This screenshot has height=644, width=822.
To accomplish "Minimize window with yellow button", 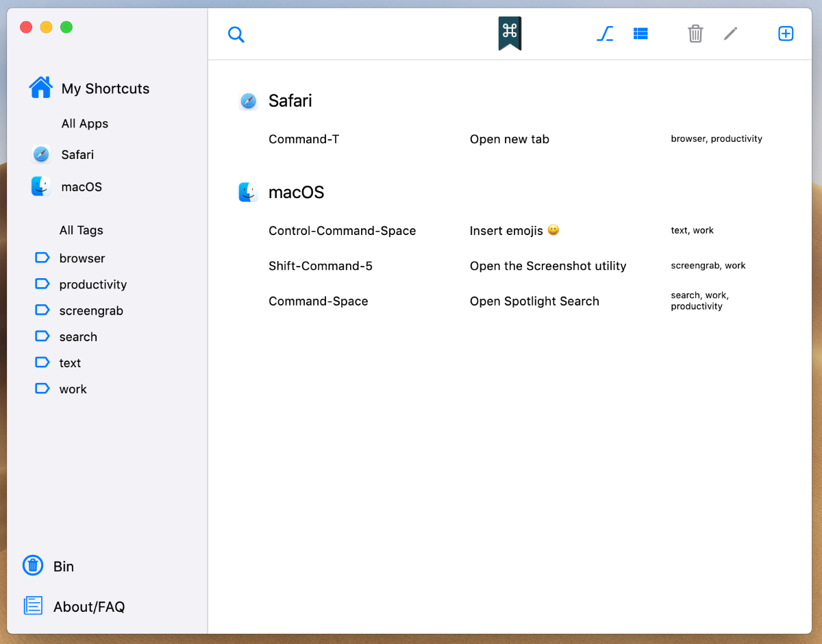I will point(46,27).
